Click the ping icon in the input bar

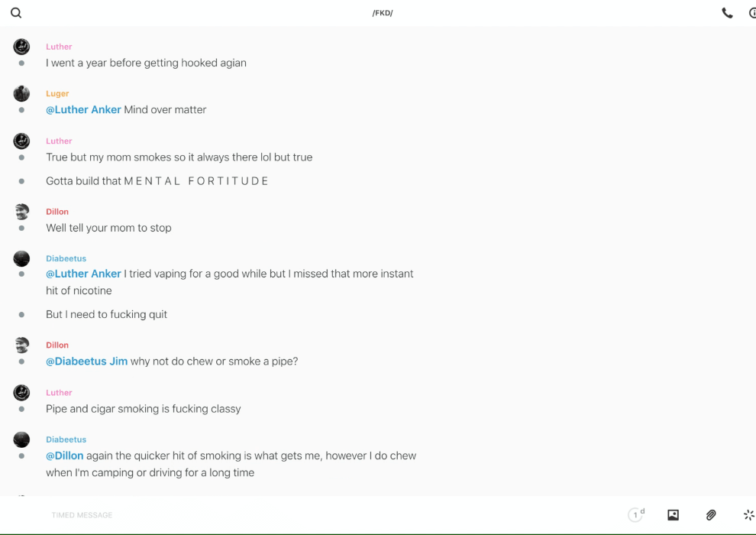click(x=748, y=515)
